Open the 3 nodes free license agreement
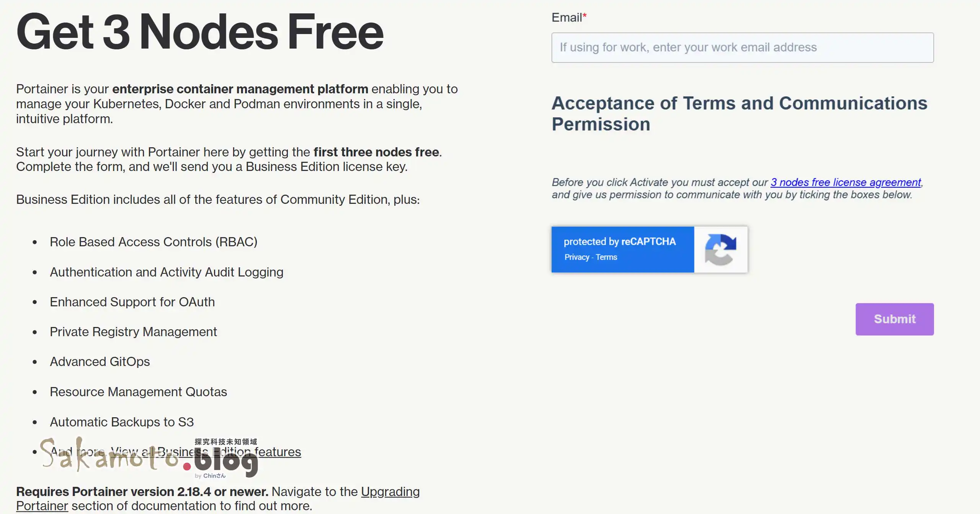Viewport: 980px width, 514px height. pyautogui.click(x=845, y=182)
